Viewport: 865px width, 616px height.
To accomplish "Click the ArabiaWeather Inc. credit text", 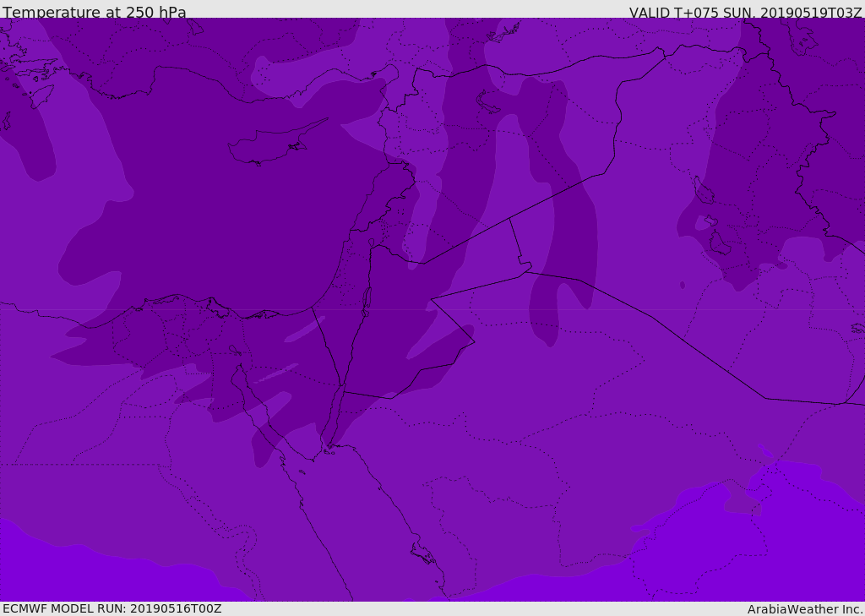I will (805, 609).
